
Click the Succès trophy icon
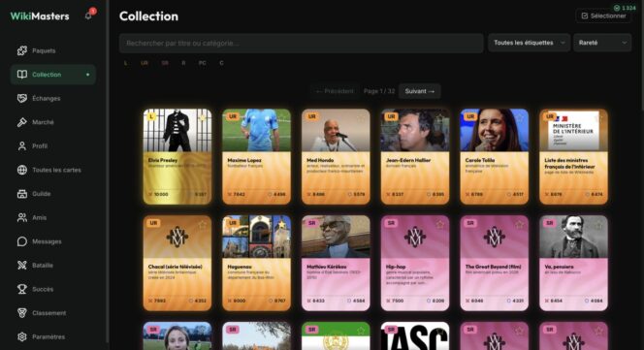22,289
